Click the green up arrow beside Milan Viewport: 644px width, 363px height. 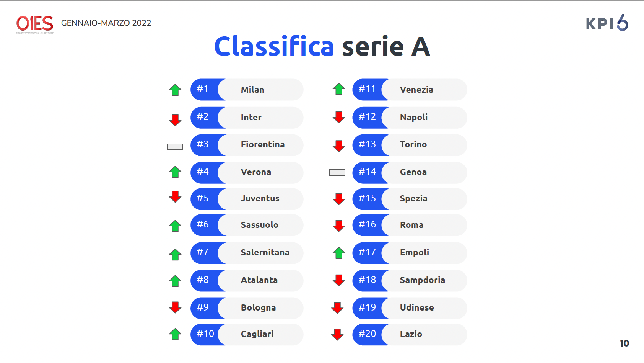coord(175,90)
